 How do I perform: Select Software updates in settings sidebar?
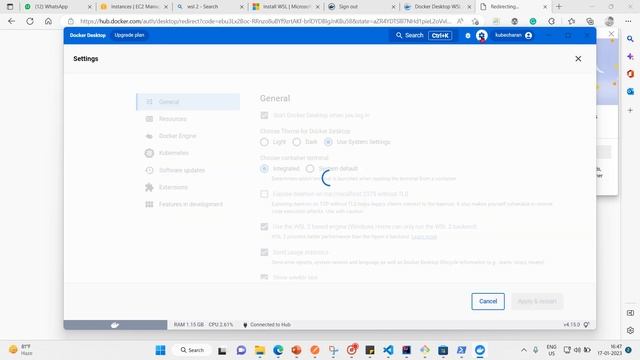point(188,170)
